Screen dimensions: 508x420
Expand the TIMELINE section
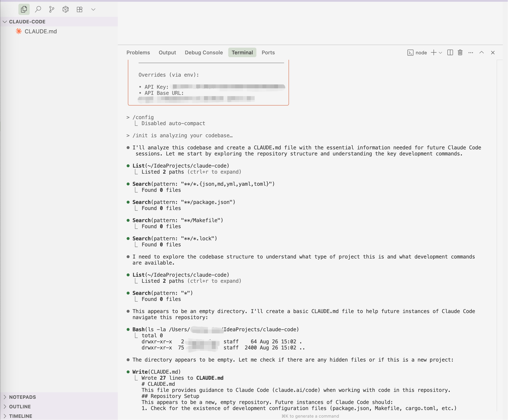[59, 416]
